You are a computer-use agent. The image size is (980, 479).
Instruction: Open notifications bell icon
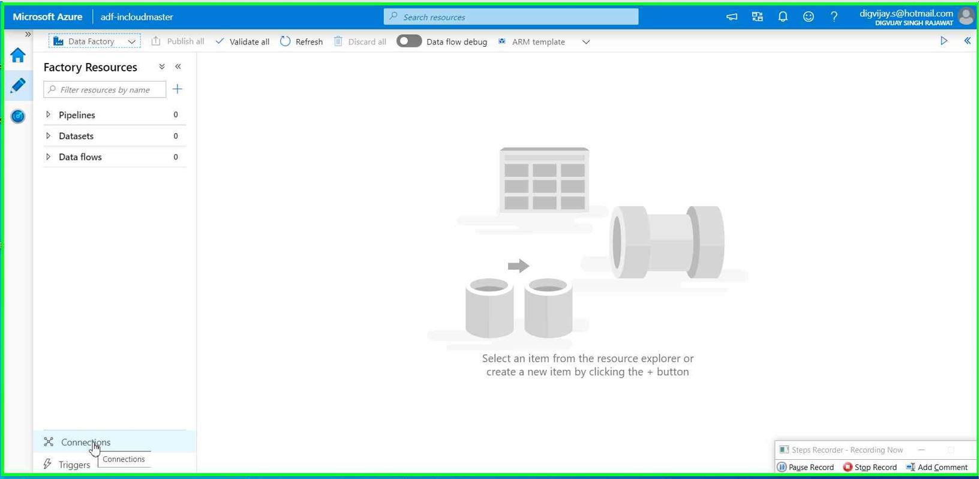[783, 17]
